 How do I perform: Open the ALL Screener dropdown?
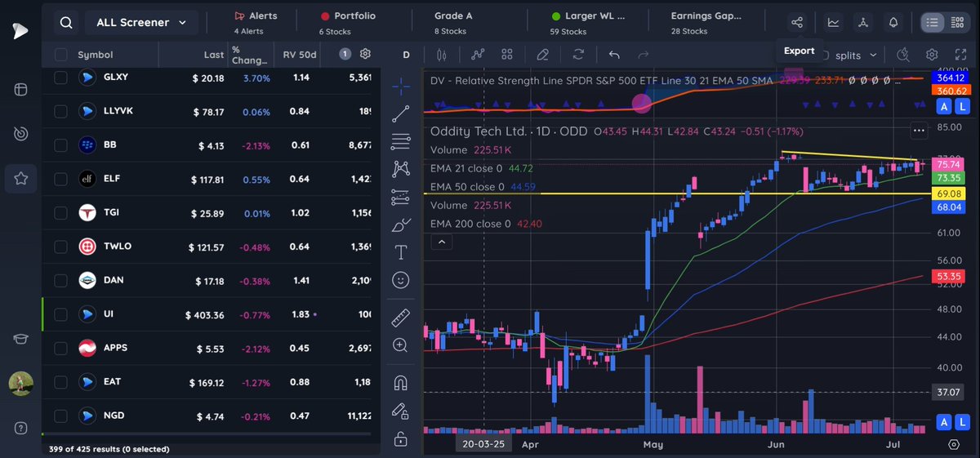tap(140, 23)
